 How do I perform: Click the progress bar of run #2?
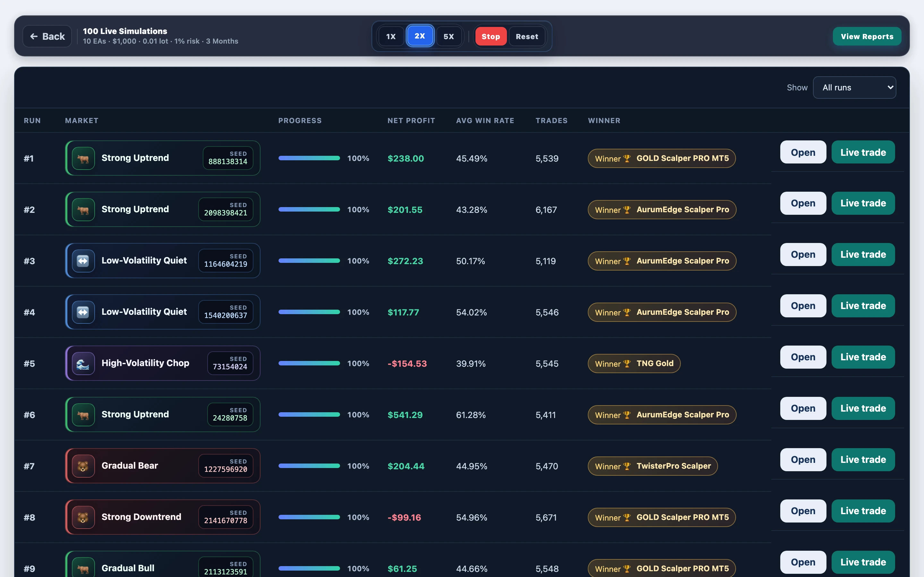coord(309,210)
